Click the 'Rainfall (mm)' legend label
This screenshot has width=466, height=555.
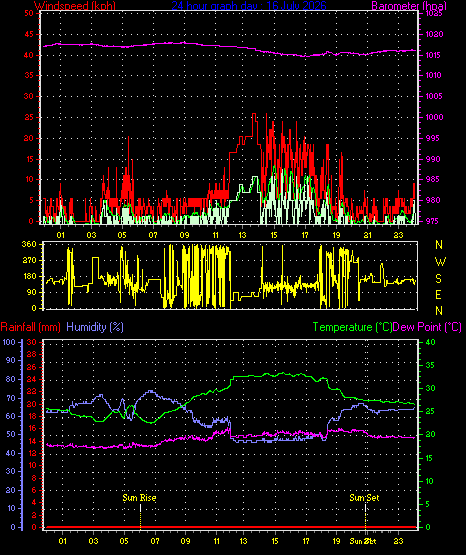pyautogui.click(x=30, y=327)
